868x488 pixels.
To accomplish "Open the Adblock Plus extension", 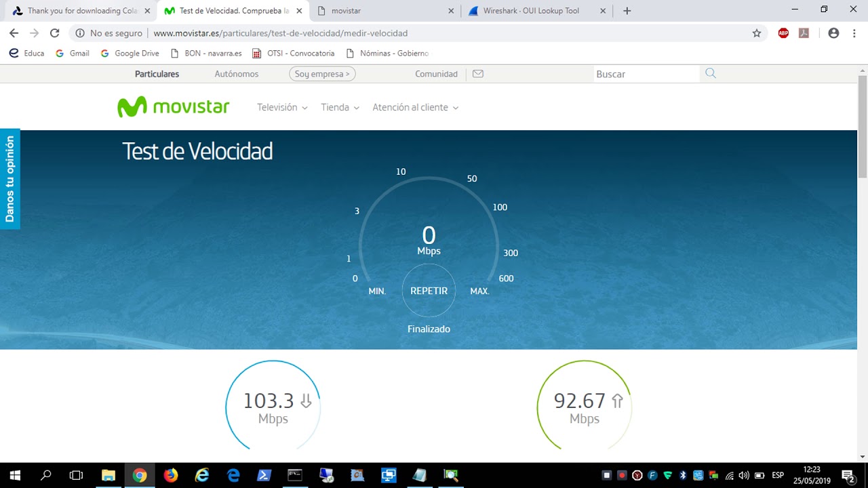I will 783,33.
